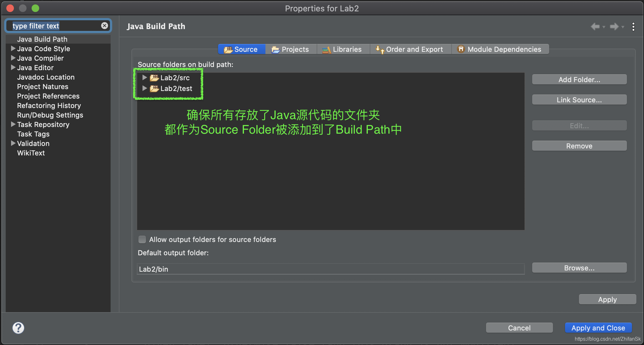This screenshot has height=345, width=644.
Task: Click the Libraries tab icon
Action: 325,49
